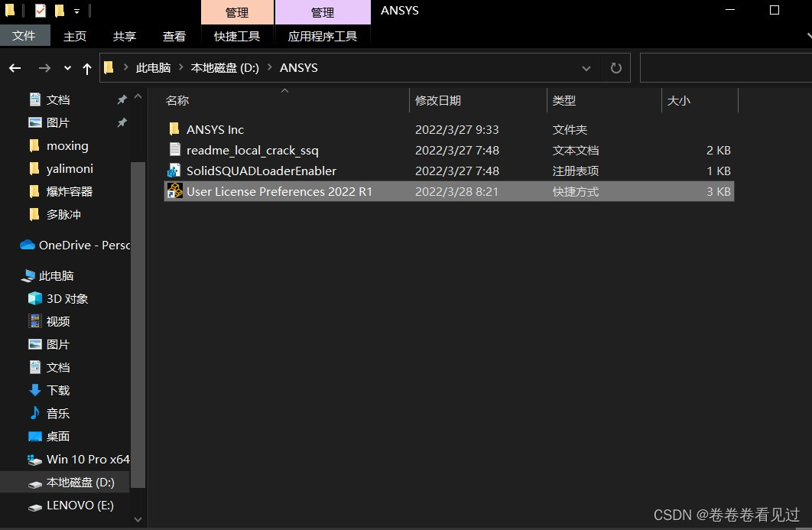Select the Win 10 Pro x64 drive icon
This screenshot has width=812, height=530.
tap(34, 460)
